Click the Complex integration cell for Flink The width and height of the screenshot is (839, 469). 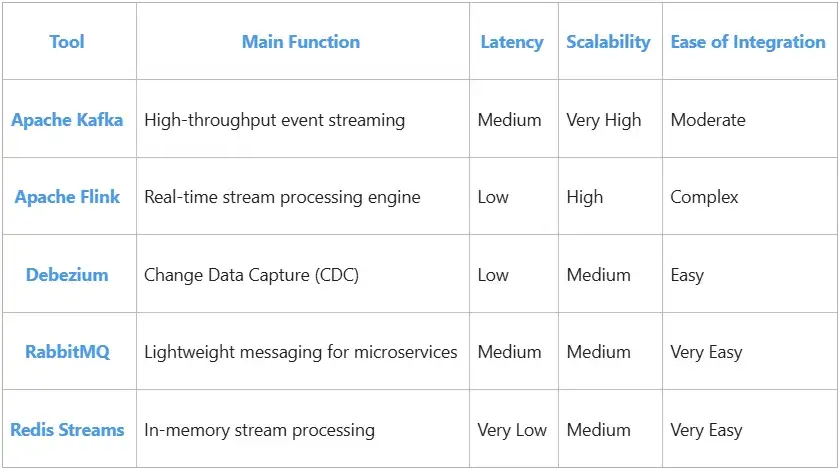(704, 197)
